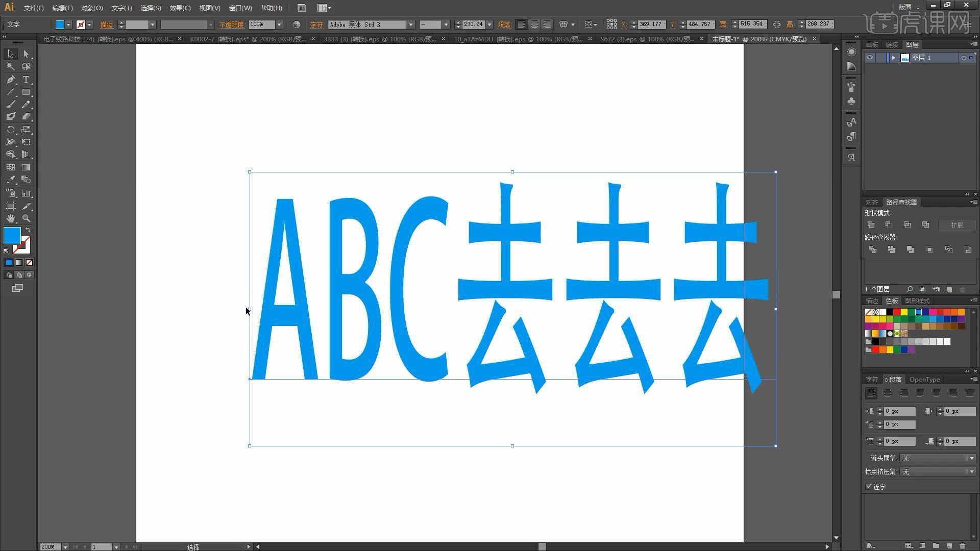Select the Lasso tool
Viewport: 980px width, 551px height.
[x=26, y=67]
